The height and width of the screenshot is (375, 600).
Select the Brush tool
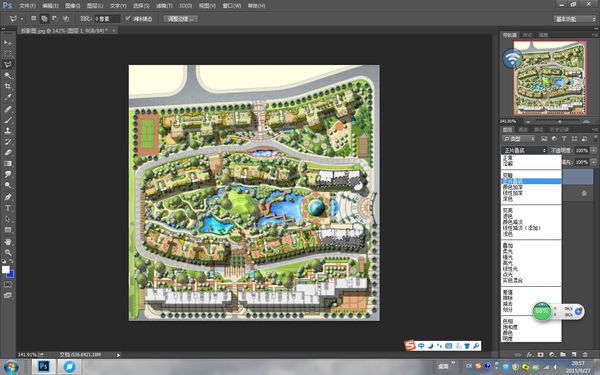[x=8, y=120]
